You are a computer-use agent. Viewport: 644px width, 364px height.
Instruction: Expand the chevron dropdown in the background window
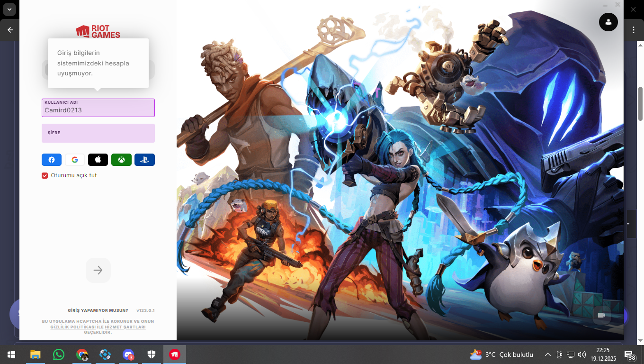(9, 9)
